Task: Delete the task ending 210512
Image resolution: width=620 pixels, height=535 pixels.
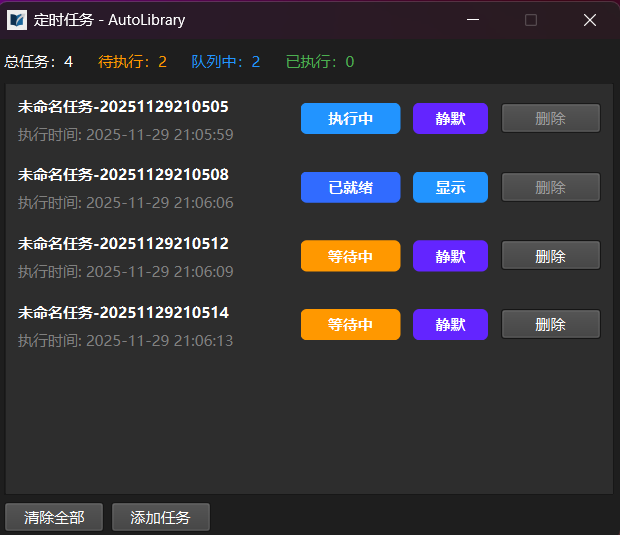Action: (550, 256)
